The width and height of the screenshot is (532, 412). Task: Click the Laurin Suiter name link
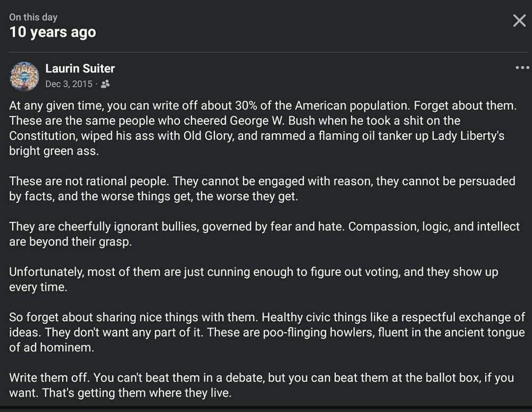point(80,69)
